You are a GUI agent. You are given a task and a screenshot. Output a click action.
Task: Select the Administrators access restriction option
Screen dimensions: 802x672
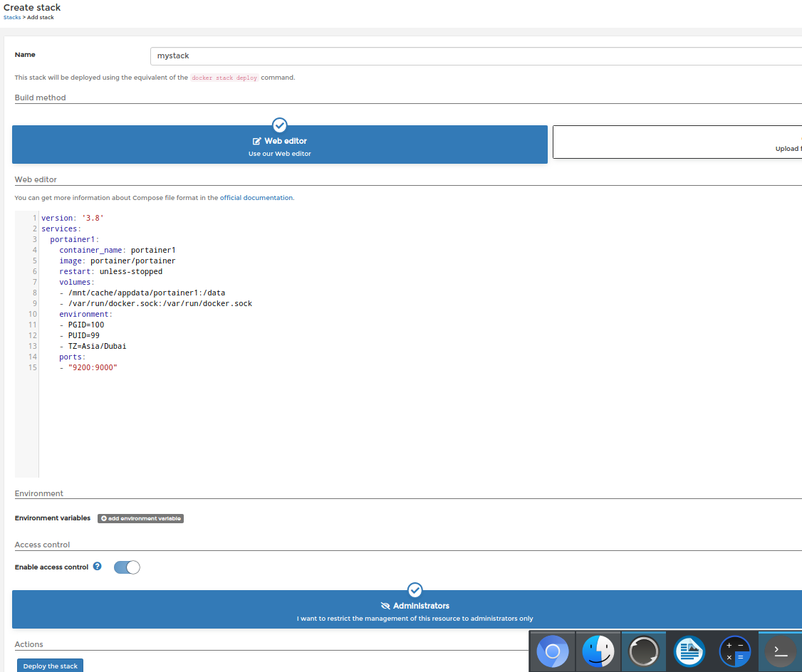tap(415, 609)
